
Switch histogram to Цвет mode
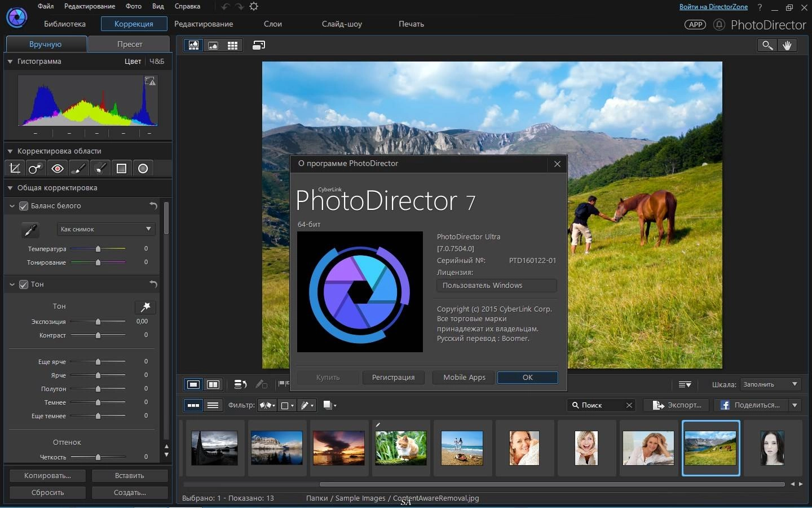133,61
